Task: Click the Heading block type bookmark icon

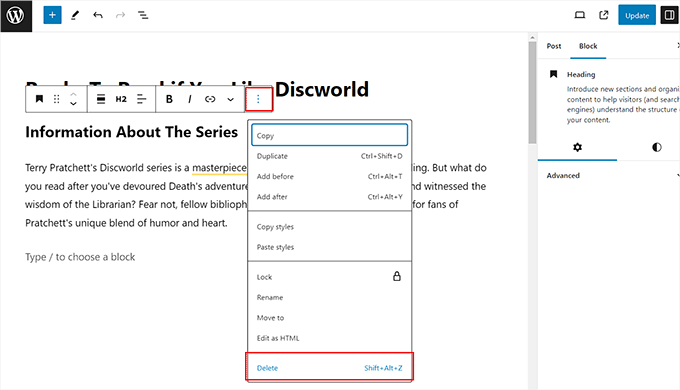Action: (x=39, y=99)
